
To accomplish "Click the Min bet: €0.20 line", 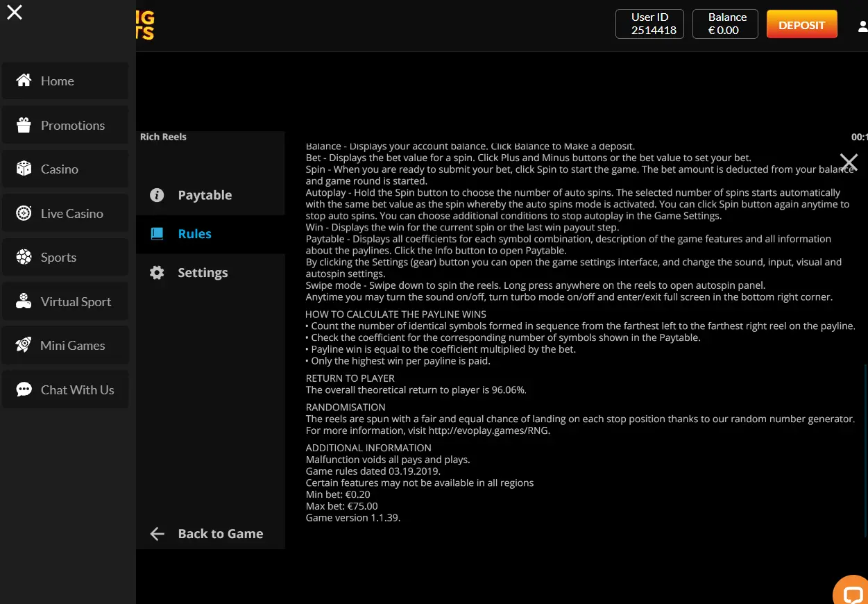I will pyautogui.click(x=338, y=494).
